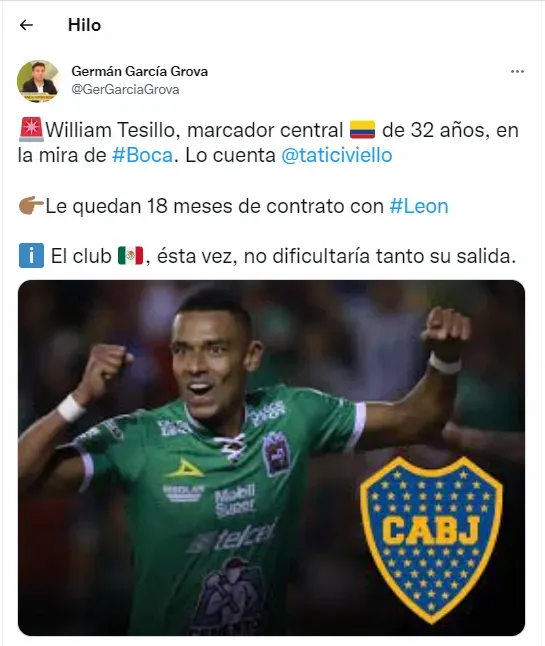Click the blue information emoji
The image size is (545, 646).
31,256
